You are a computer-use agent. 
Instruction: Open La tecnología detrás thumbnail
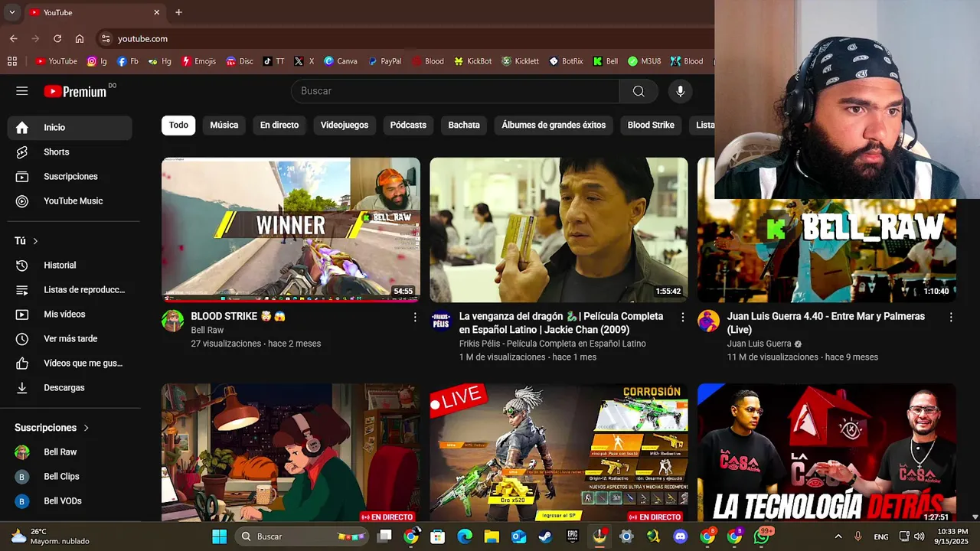click(x=827, y=453)
